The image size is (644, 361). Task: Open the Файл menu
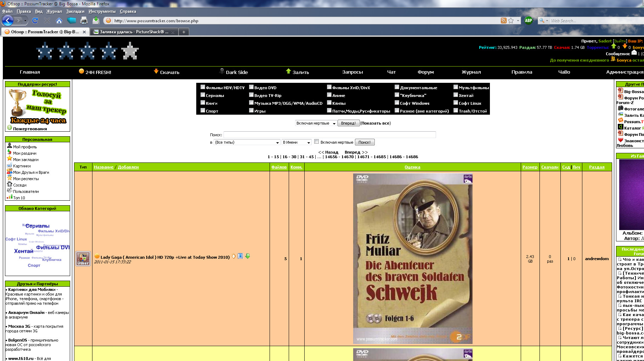(x=7, y=11)
